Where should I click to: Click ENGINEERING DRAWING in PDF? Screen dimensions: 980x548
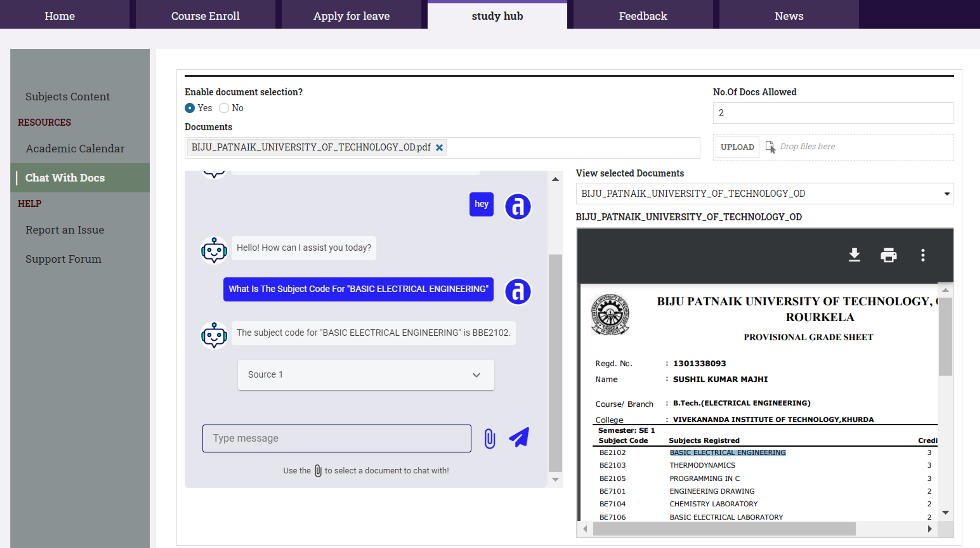(x=712, y=491)
